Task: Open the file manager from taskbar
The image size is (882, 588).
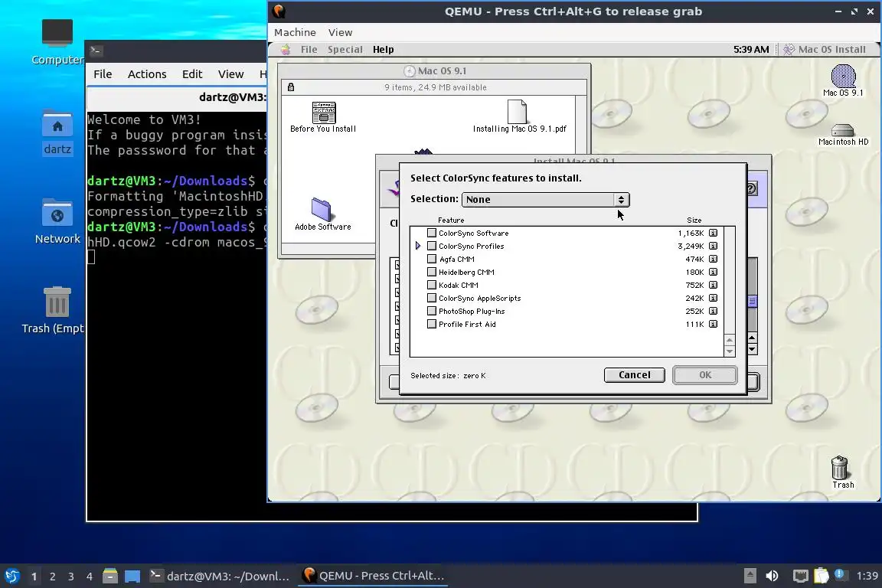Action: (x=110, y=576)
